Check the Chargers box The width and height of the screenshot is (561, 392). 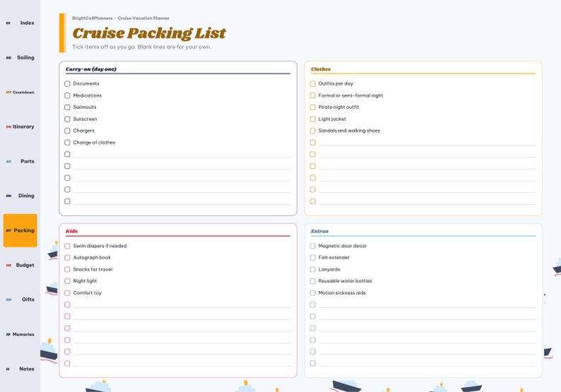click(67, 131)
